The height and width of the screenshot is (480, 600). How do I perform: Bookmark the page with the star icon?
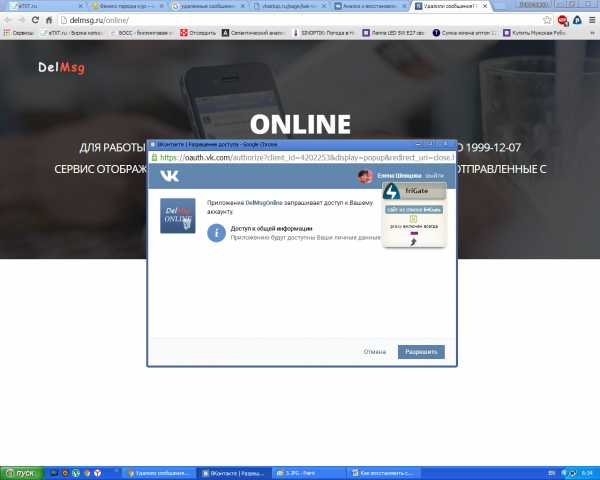pos(547,20)
